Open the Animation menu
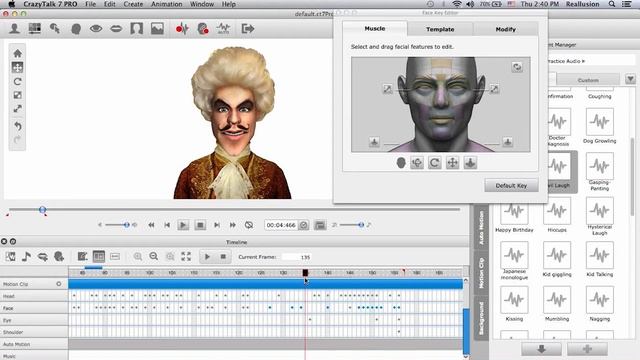Image resolution: width=640 pixels, height=360 pixels. (x=167, y=4)
